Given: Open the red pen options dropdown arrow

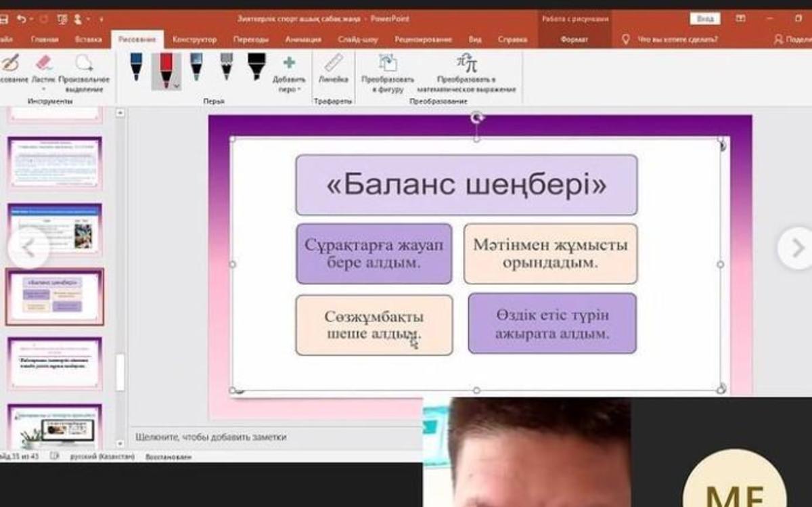Looking at the screenshot, I should pos(177,86).
